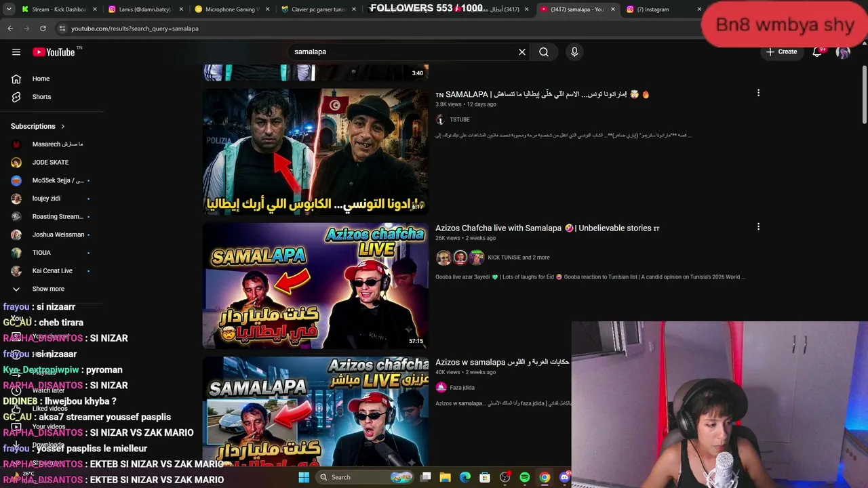Click the page vertical scrollbar
The image size is (868, 488).
pyautogui.click(x=864, y=95)
